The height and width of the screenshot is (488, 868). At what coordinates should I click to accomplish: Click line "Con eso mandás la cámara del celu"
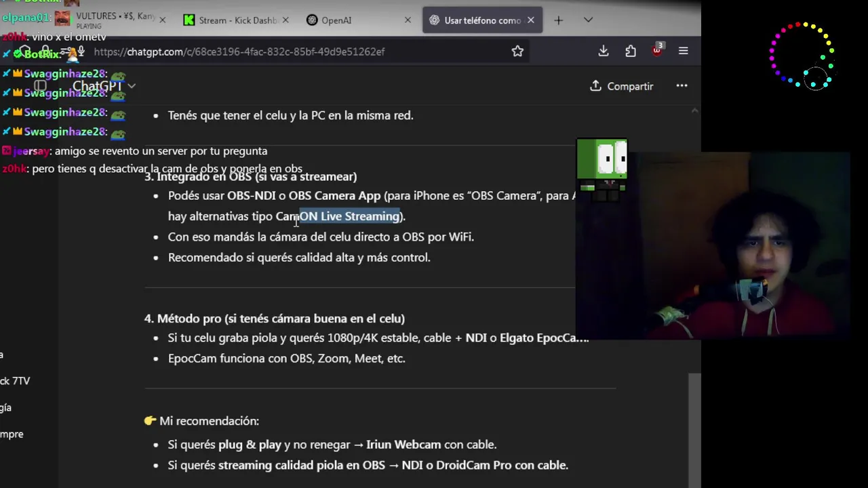coord(321,237)
